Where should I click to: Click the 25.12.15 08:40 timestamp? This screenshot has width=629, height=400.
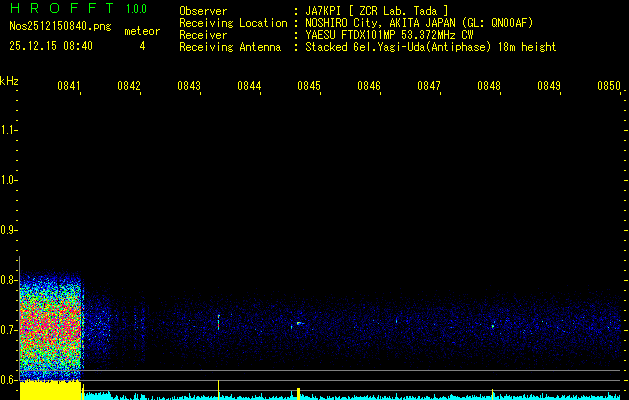[51, 46]
